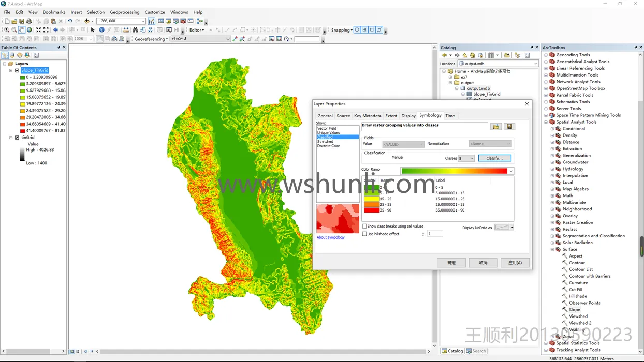Select Unique Values in the Show list
Image resolution: width=644 pixels, height=362 pixels.
pyautogui.click(x=329, y=133)
